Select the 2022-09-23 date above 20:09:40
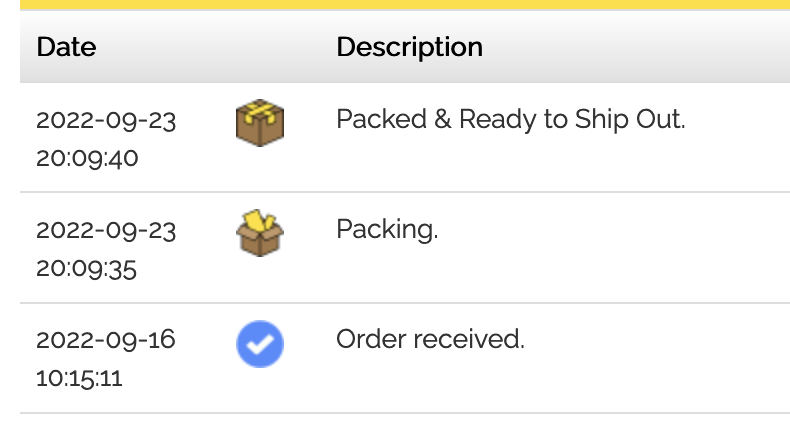 pyautogui.click(x=106, y=120)
